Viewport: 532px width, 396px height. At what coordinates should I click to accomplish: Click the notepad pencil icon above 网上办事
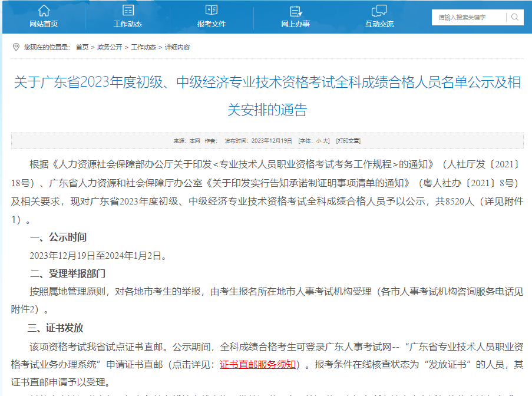pos(296,10)
